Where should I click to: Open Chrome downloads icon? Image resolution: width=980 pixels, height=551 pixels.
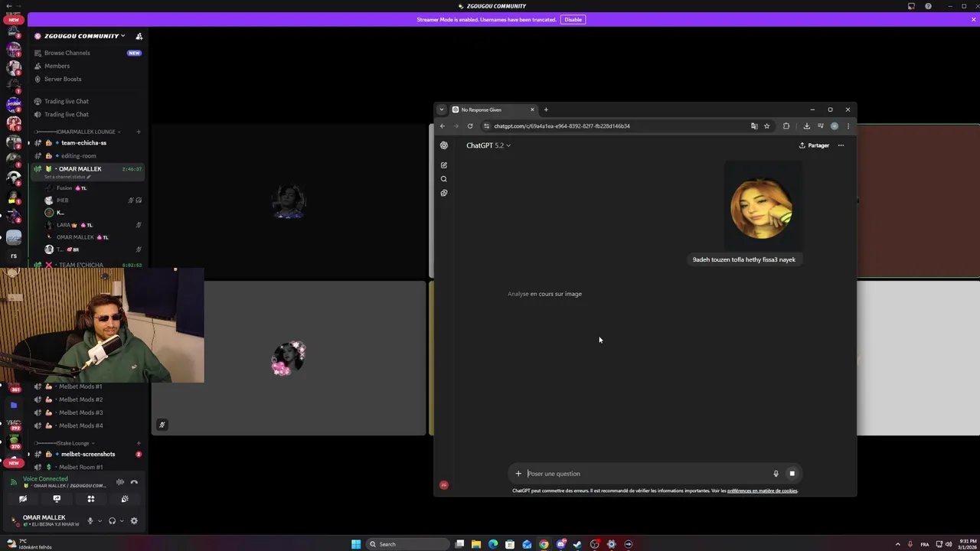[806, 126]
